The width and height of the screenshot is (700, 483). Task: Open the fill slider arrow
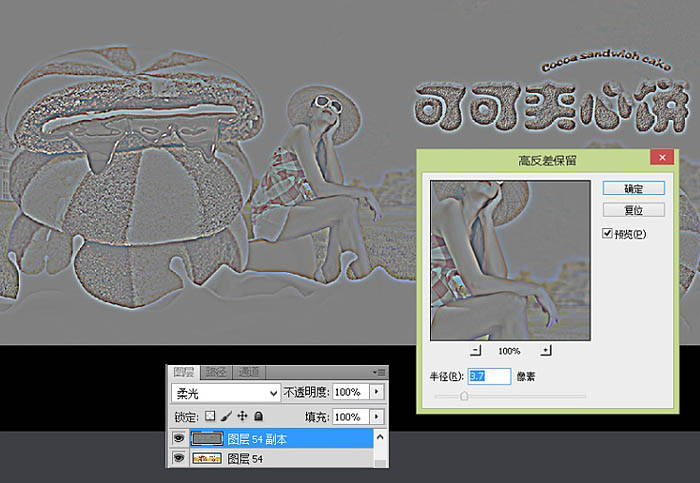pyautogui.click(x=377, y=417)
